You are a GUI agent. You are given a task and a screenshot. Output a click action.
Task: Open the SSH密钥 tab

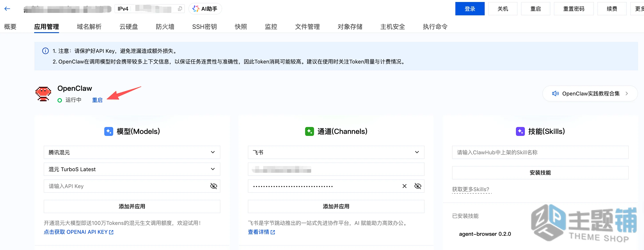(x=204, y=27)
